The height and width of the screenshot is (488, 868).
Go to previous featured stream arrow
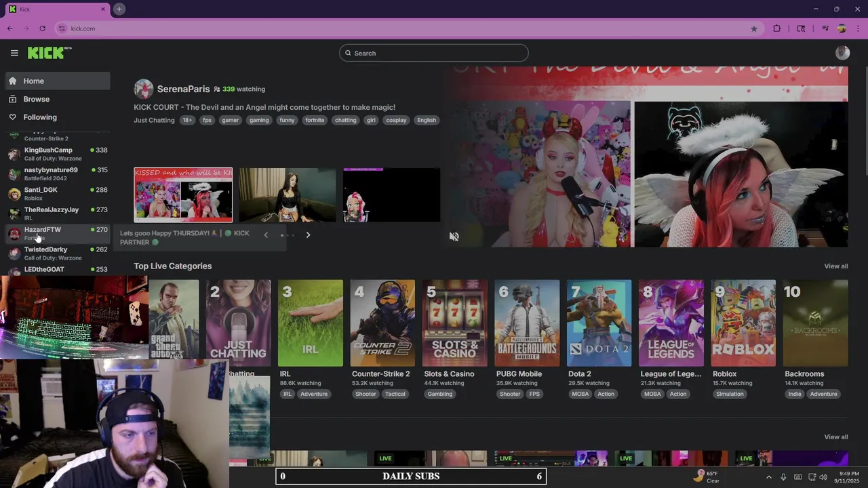(x=266, y=235)
